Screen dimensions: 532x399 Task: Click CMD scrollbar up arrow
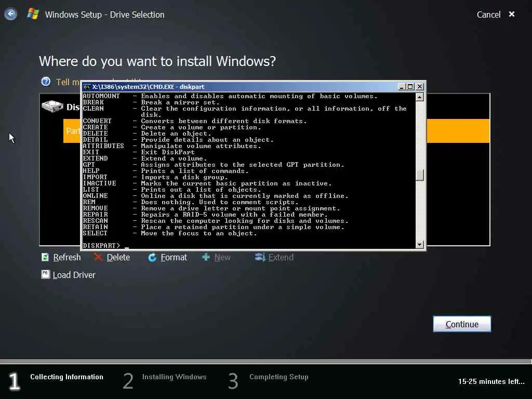coord(420,97)
